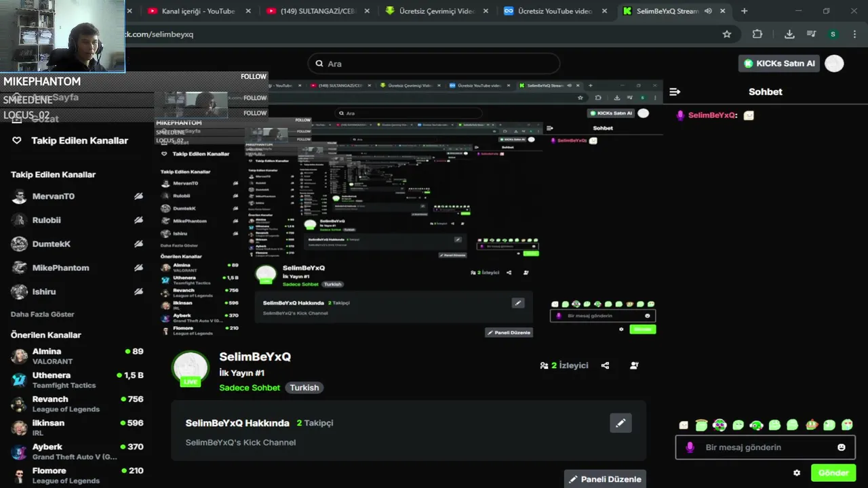Click the user icon right of share
Viewport: 868px width, 488px height.
tap(634, 365)
